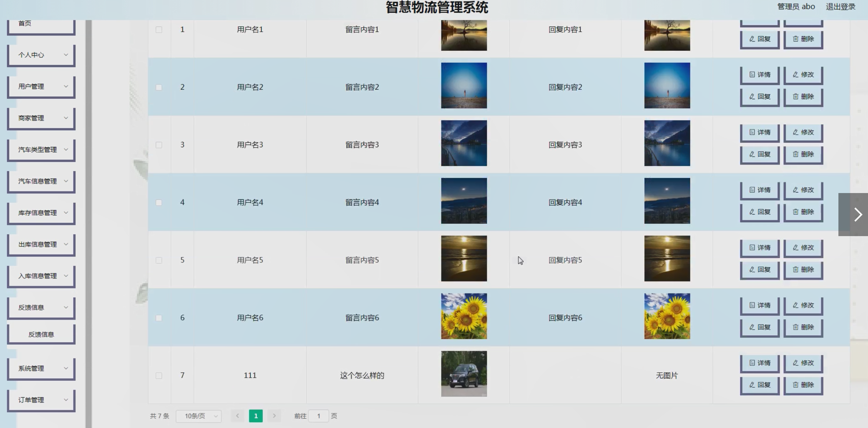Check the row 7 checkbox
The image size is (868, 428).
coord(159,376)
